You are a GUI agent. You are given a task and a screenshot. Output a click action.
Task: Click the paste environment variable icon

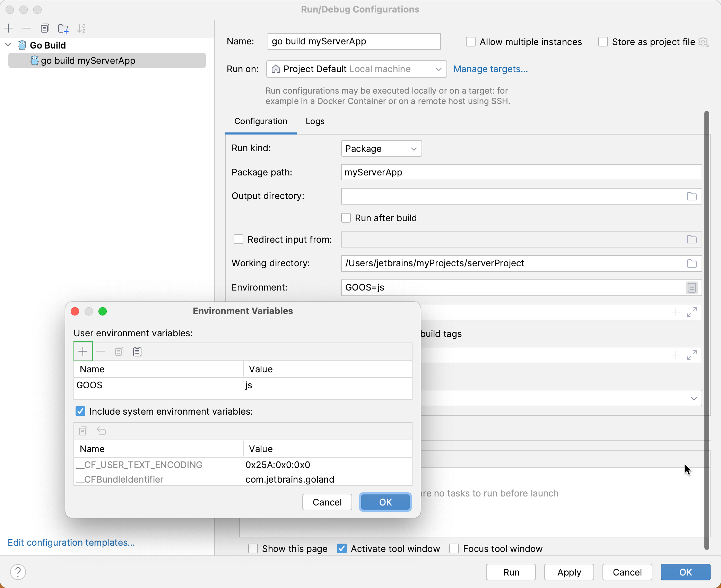click(x=137, y=352)
